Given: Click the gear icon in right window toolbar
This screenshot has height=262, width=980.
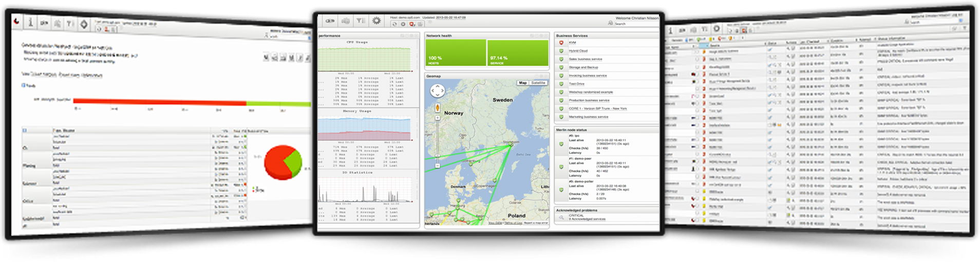Looking at the screenshot, I should coord(717,29).
